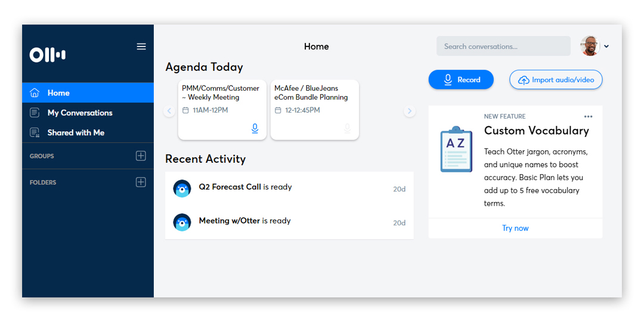
Task: Open PMM/Comms/Customer Weekly Meeting card
Action: (222, 110)
